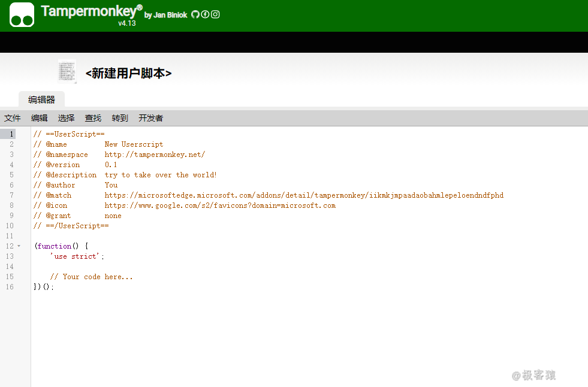Click the 'use strict' string
Screen dimensions: 588x387
(75, 256)
